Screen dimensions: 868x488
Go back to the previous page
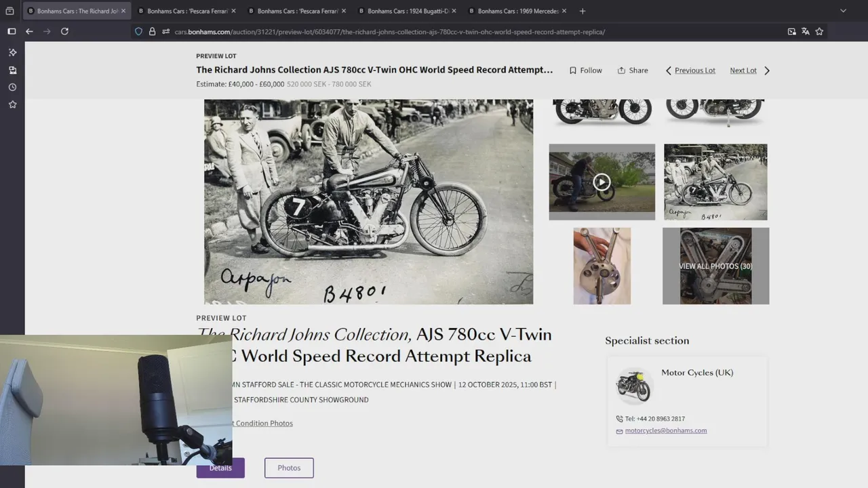click(x=29, y=31)
